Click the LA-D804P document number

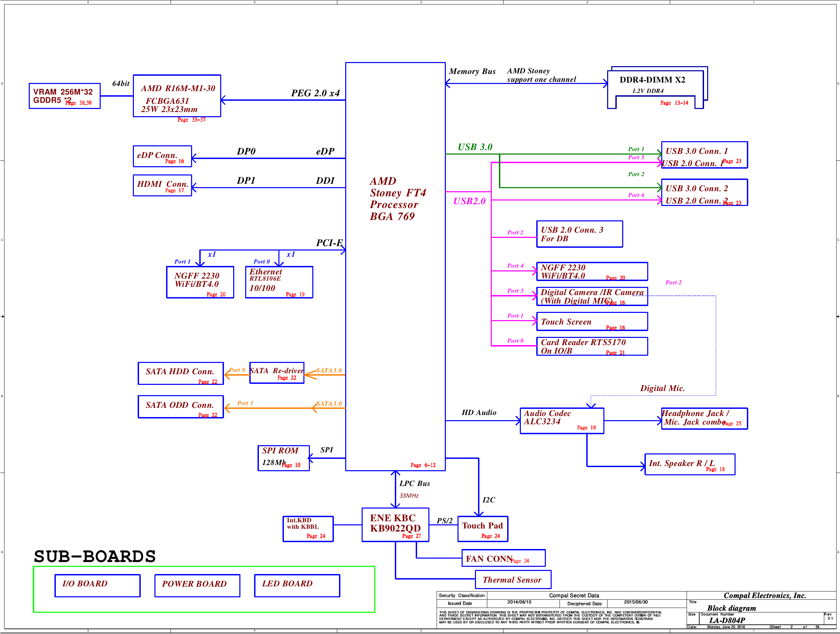(727, 620)
